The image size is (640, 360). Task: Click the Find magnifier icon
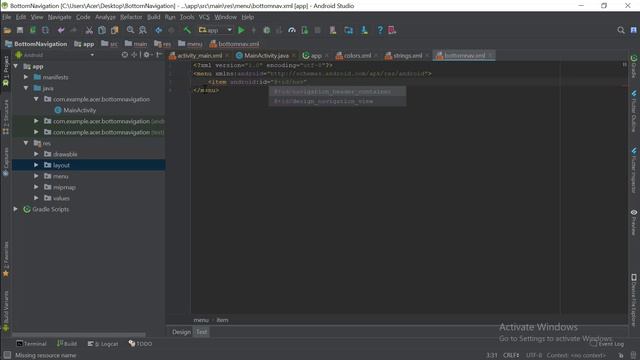[130, 30]
